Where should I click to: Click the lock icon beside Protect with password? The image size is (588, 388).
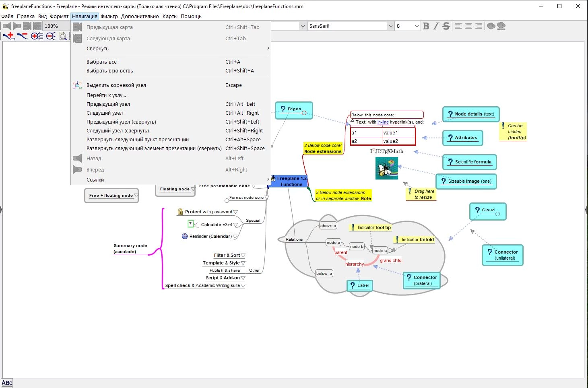pyautogui.click(x=180, y=212)
